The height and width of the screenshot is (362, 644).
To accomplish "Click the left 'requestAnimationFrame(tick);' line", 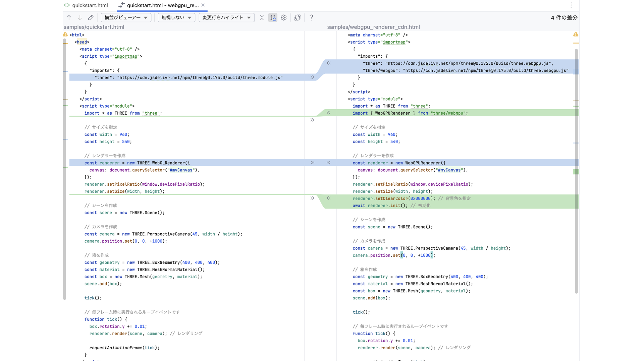I will pyautogui.click(x=124, y=348).
